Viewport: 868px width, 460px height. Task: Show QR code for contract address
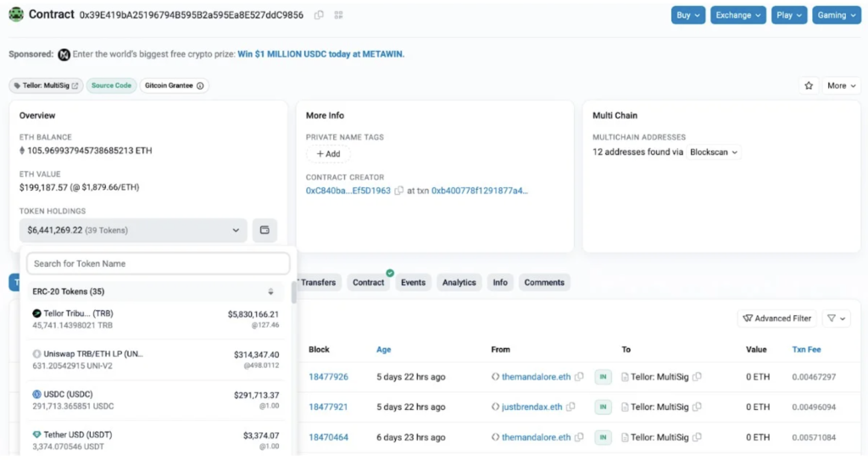point(338,15)
